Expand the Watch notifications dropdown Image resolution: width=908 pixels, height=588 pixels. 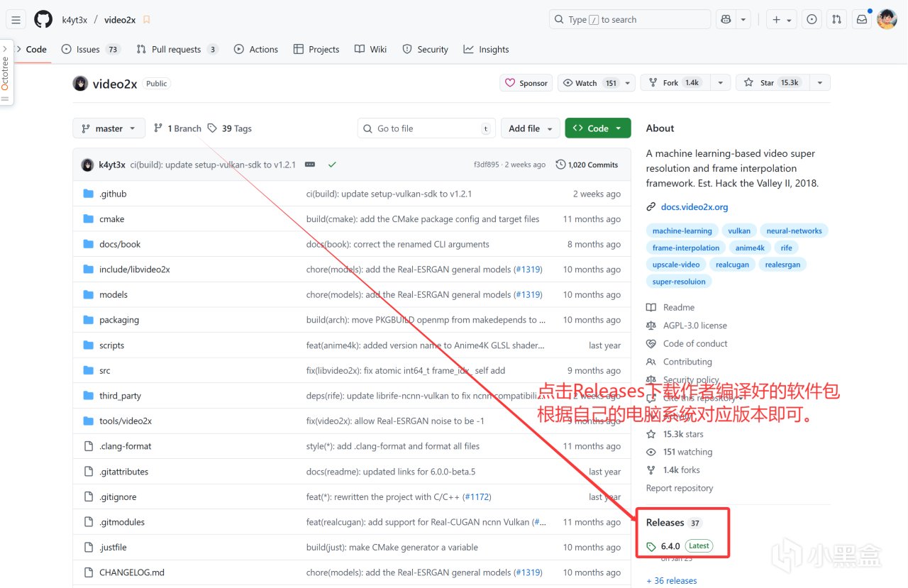[x=628, y=83]
